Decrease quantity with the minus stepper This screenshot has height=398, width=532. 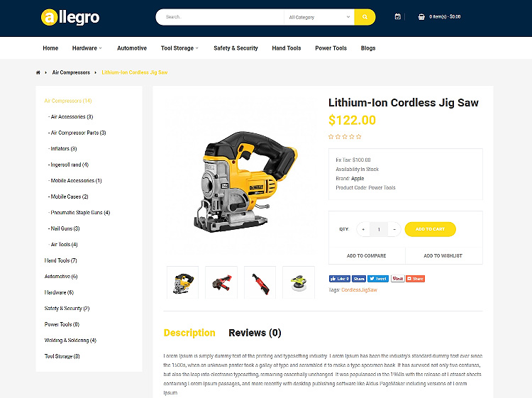pos(394,229)
